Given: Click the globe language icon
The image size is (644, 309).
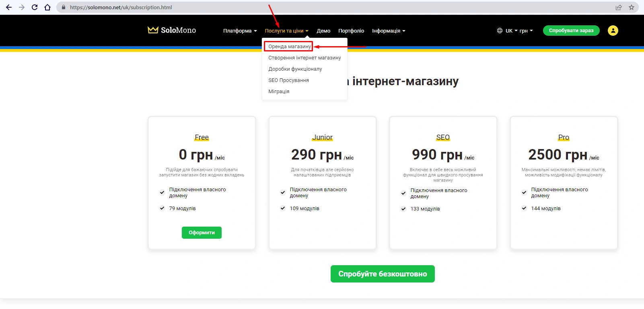Looking at the screenshot, I should 500,31.
